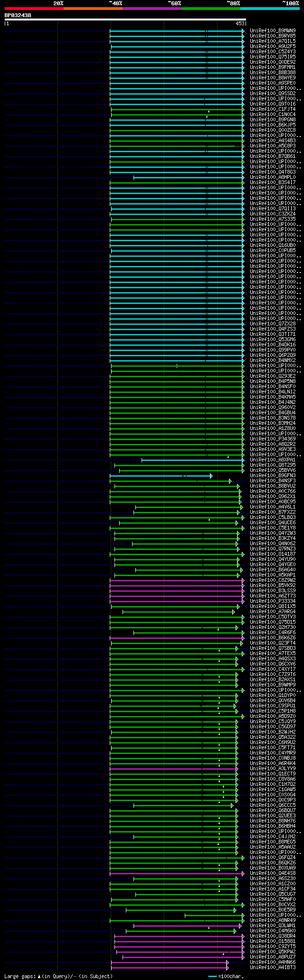
Task: Click the orange ~40% identity legend bar
Action: click(x=93, y=9)
